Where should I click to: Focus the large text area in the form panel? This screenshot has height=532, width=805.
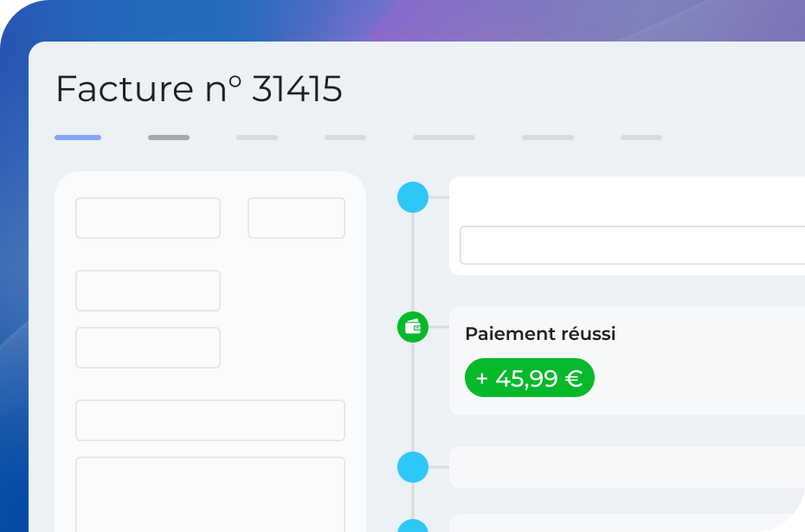(210, 493)
